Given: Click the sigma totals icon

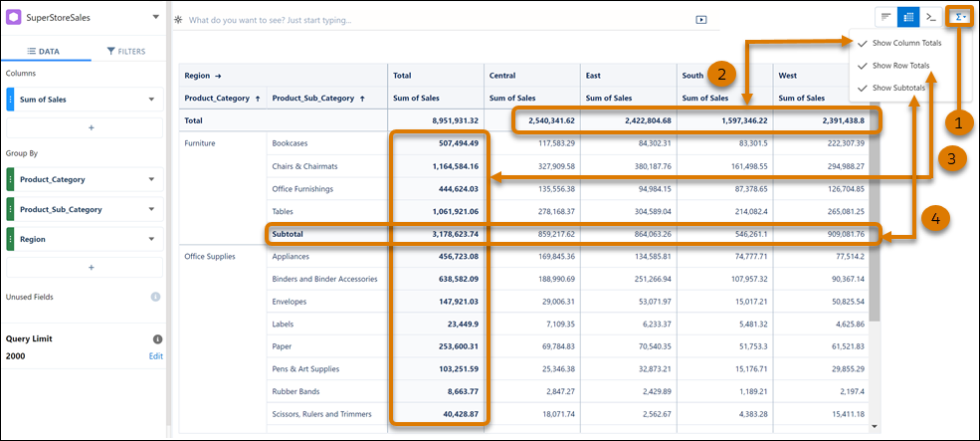Looking at the screenshot, I should [959, 17].
